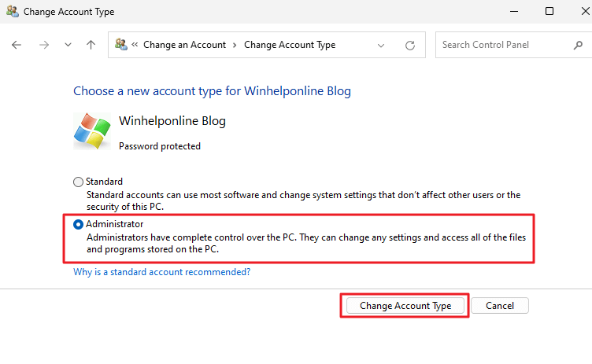Click 'Choose a new account type' heading
The width and height of the screenshot is (592, 364).
click(x=212, y=91)
